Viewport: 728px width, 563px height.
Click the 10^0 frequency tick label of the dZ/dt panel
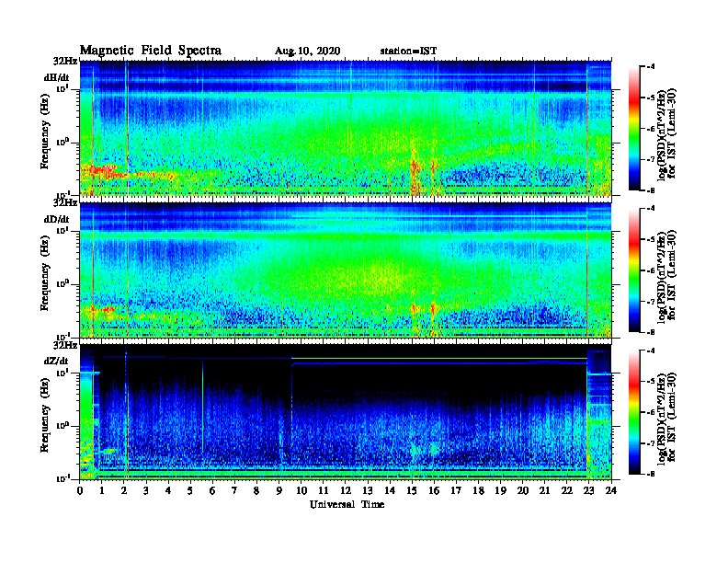(63, 426)
